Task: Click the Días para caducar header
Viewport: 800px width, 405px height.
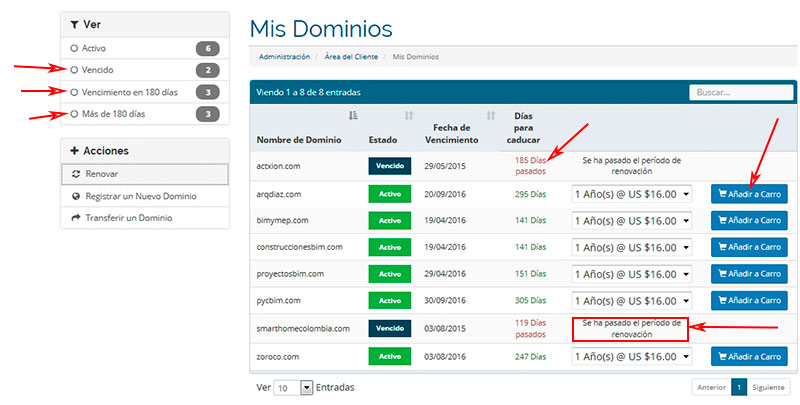Action: tap(523, 128)
